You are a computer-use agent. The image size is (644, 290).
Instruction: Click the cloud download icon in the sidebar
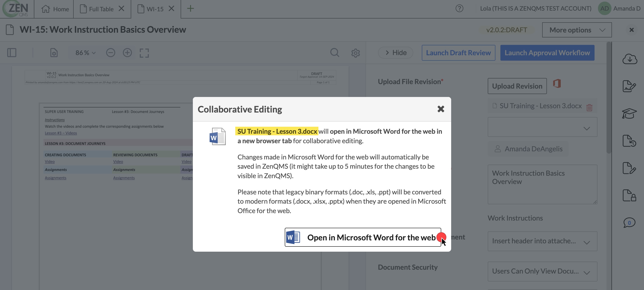click(630, 59)
